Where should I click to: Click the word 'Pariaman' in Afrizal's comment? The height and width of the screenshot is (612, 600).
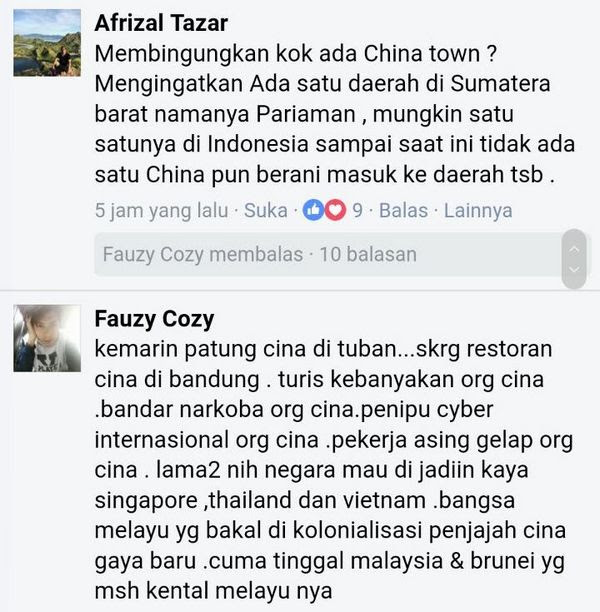pyautogui.click(x=306, y=114)
